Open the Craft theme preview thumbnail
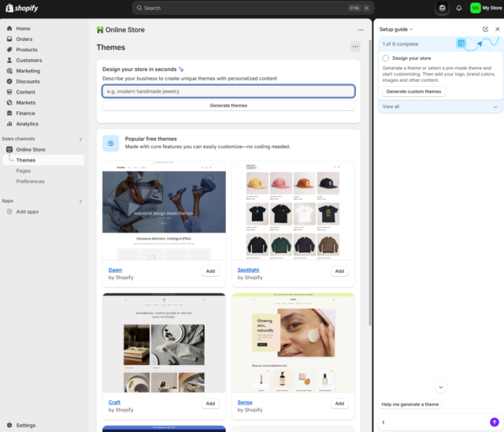The image size is (504, 432). [x=164, y=343]
